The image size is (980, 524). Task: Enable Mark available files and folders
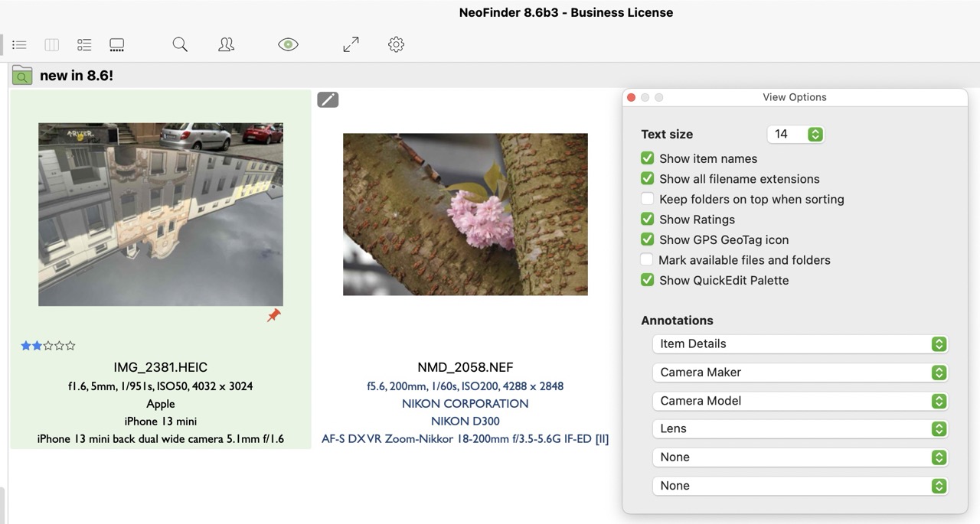pos(647,260)
